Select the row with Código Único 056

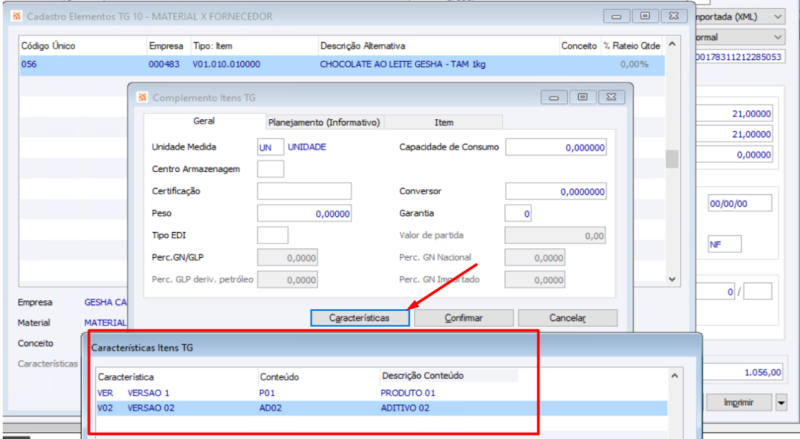point(342,65)
